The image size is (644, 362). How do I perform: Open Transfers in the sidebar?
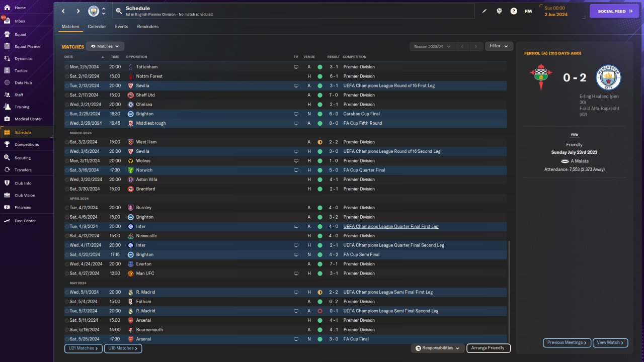click(26, 170)
